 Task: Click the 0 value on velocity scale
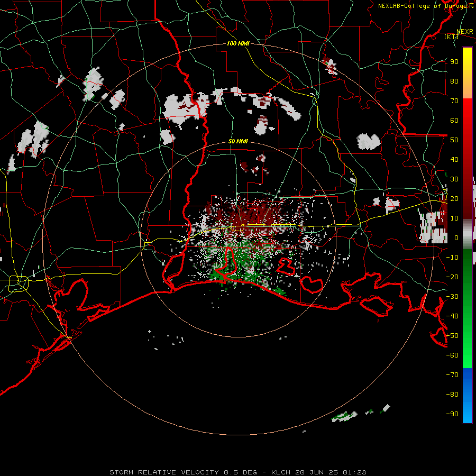click(456, 237)
